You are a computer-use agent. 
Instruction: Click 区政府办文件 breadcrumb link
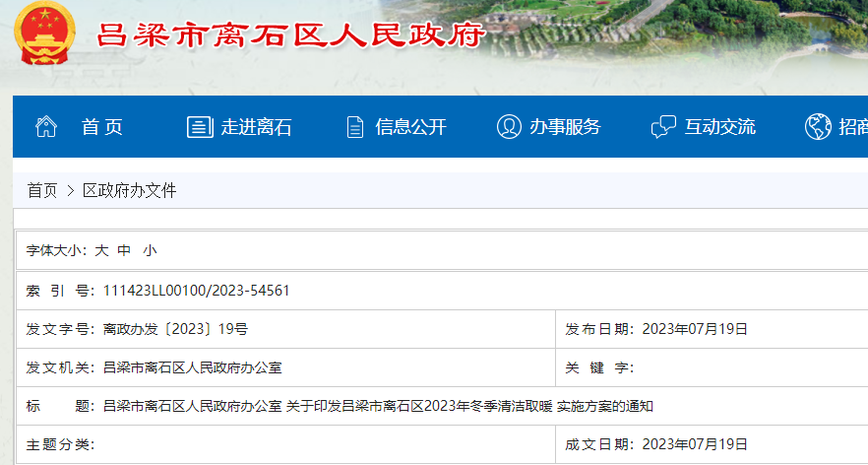(x=130, y=191)
